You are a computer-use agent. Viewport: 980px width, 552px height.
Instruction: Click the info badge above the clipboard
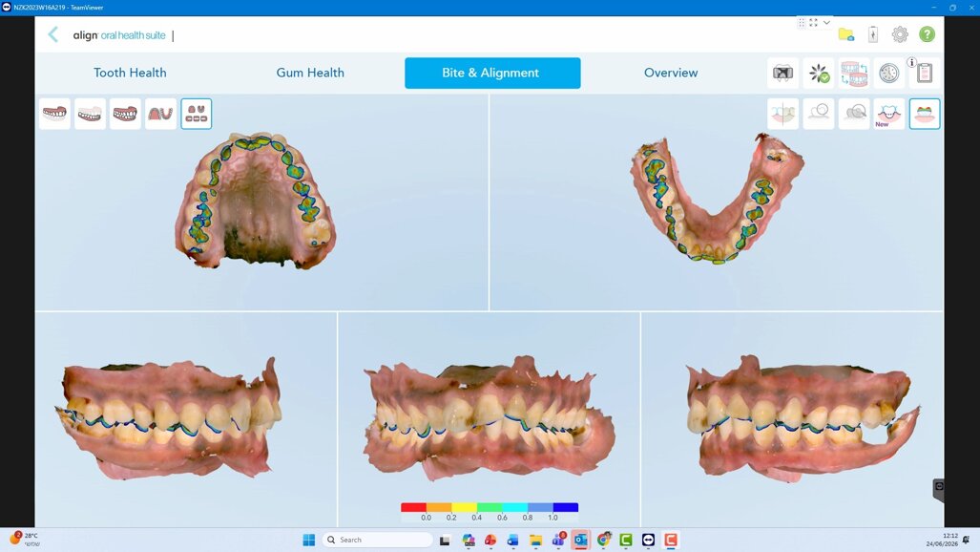[x=912, y=62]
